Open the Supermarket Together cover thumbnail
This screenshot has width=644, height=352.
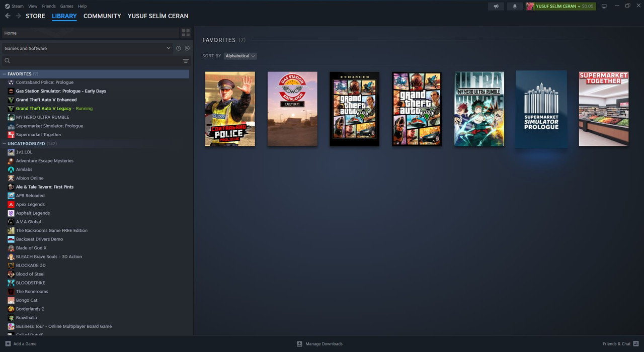point(604,109)
